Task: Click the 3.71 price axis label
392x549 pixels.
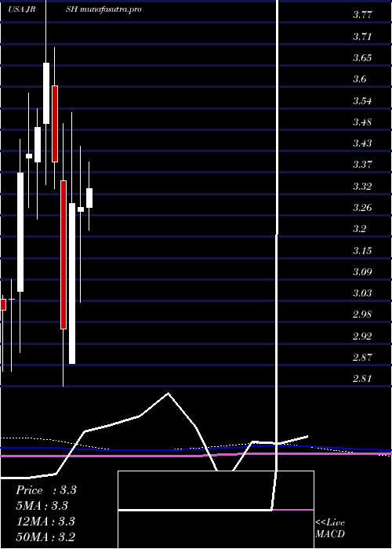Action: click(x=362, y=36)
